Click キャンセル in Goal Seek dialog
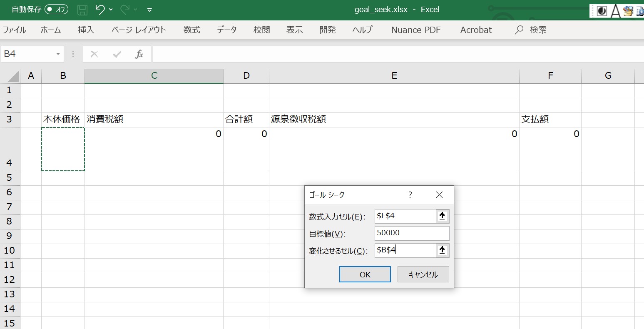The height and width of the screenshot is (329, 644). (x=423, y=274)
